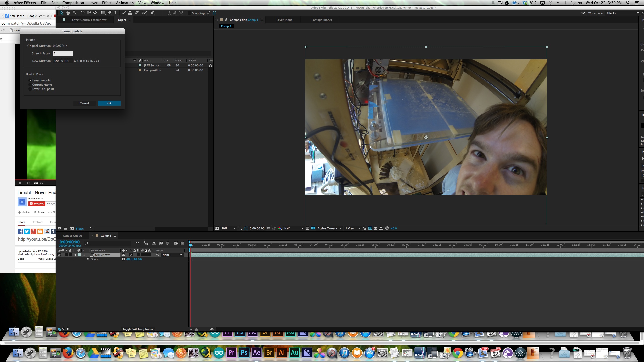Select the Zoom magnifier tool
The image size is (644, 362).
pos(74,13)
